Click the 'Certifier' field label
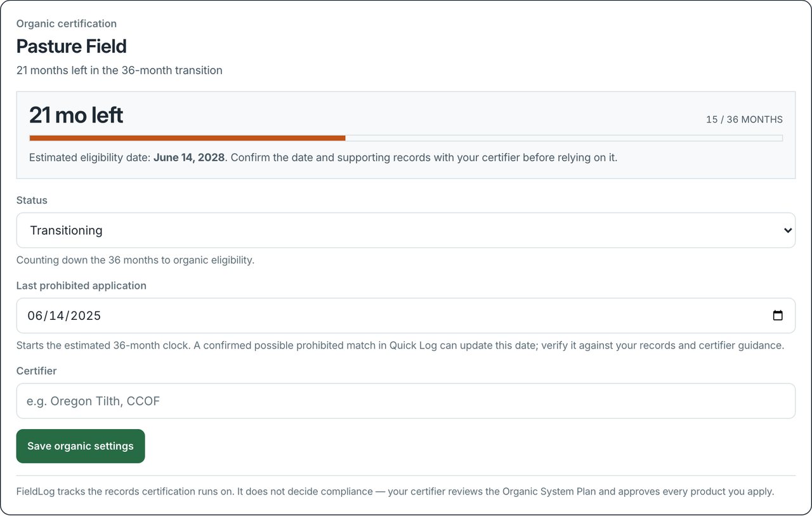Image resolution: width=812 pixels, height=516 pixels. [x=37, y=371]
